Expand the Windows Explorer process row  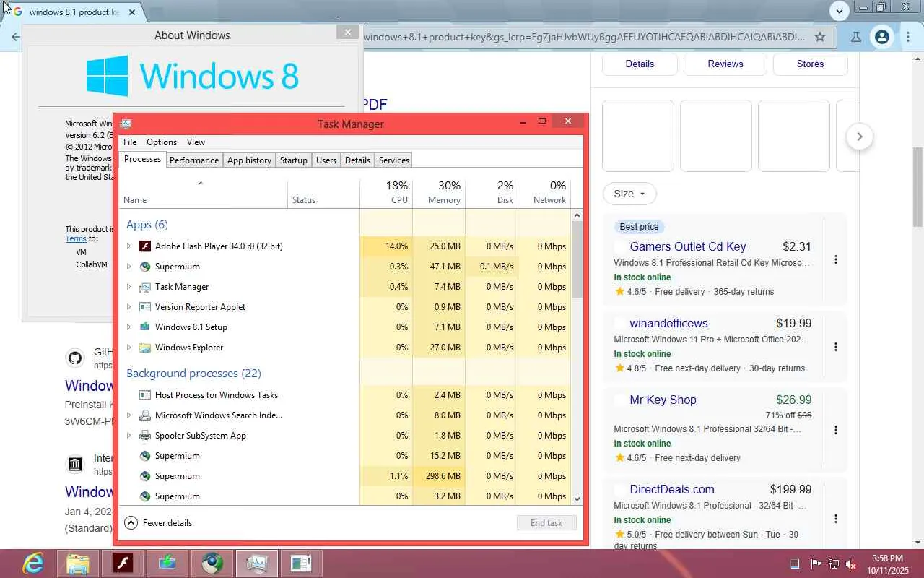click(x=129, y=348)
